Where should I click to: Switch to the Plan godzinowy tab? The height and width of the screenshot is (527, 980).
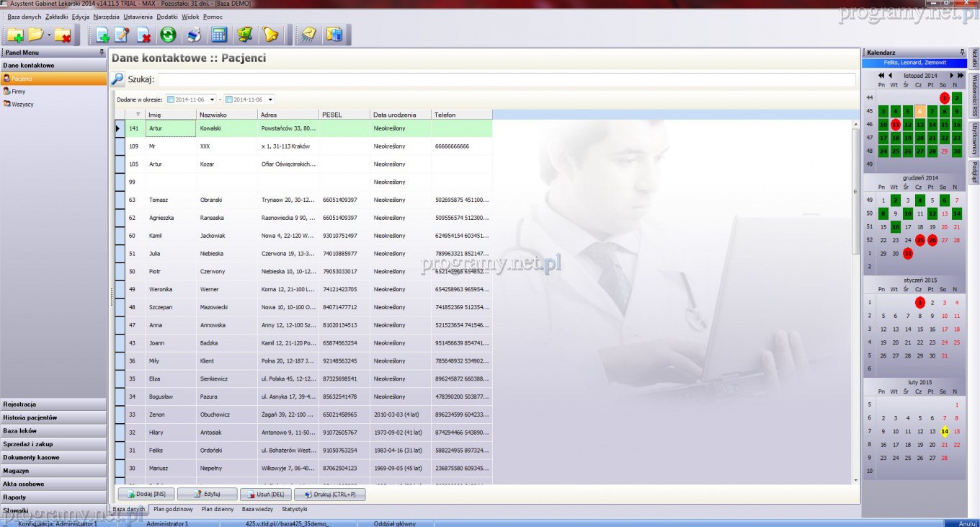[173, 509]
